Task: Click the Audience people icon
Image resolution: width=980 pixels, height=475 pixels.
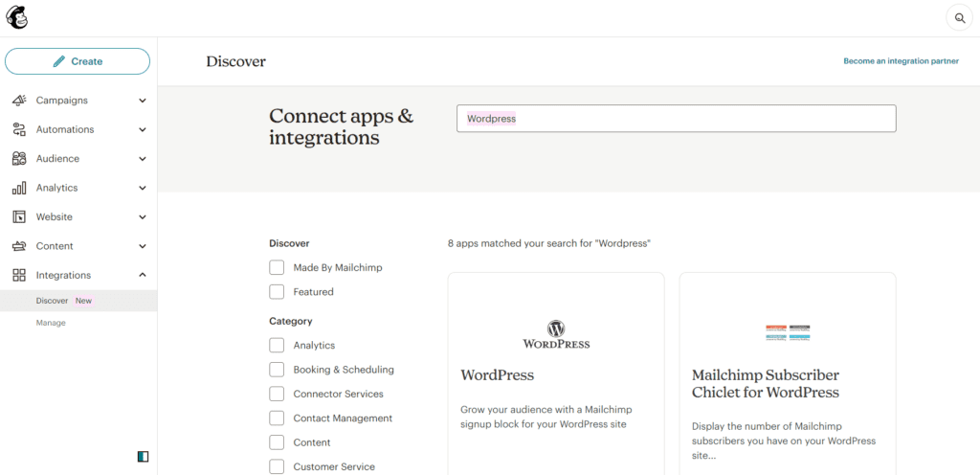Action: (19, 159)
